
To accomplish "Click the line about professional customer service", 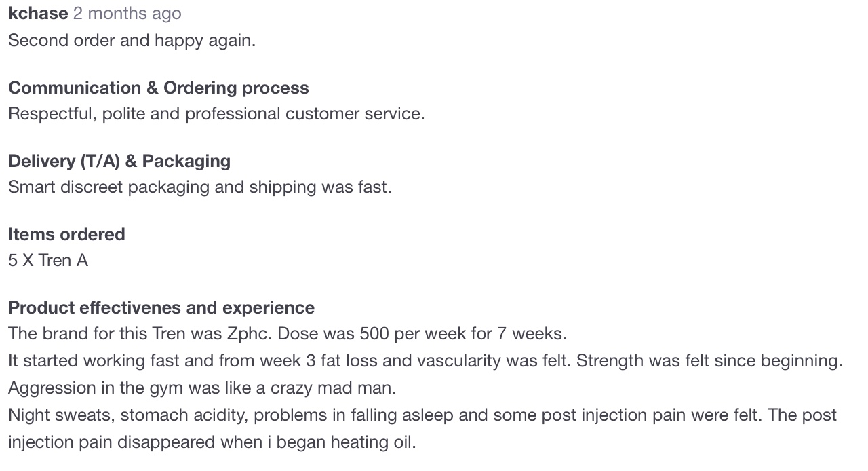I will click(216, 114).
